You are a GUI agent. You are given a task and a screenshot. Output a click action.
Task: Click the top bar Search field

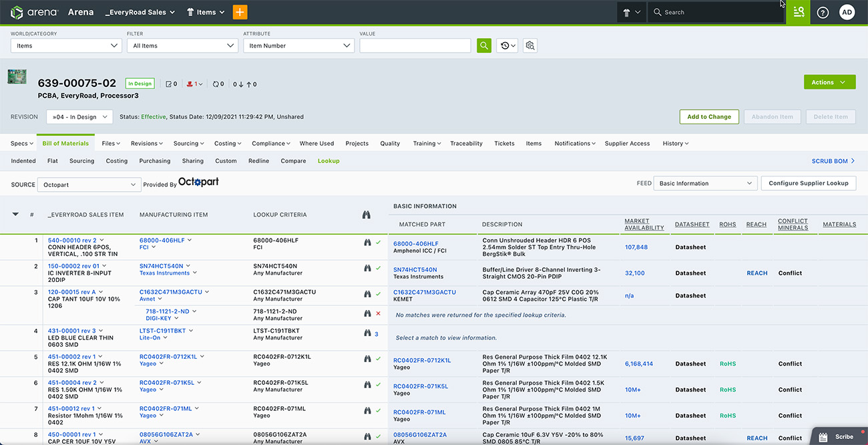715,12
